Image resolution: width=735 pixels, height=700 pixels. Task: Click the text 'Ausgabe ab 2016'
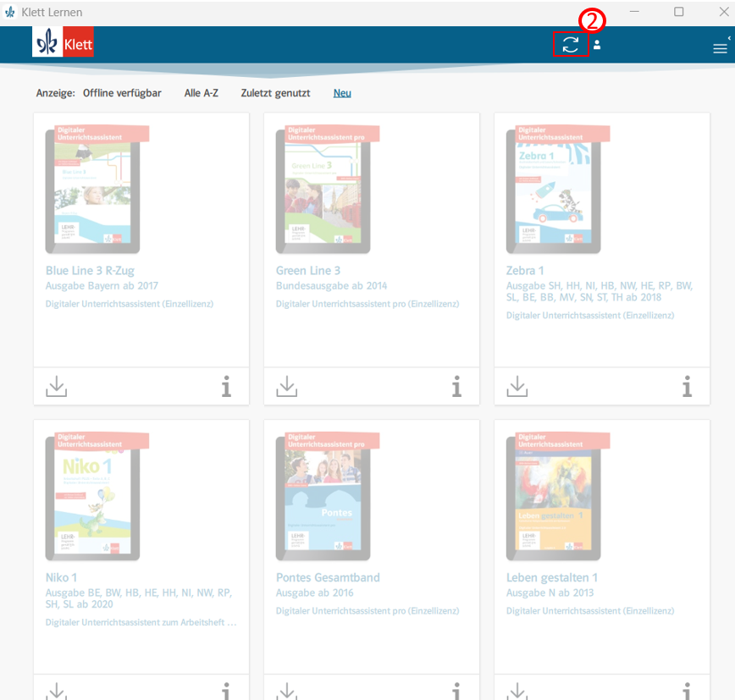pyautogui.click(x=314, y=593)
